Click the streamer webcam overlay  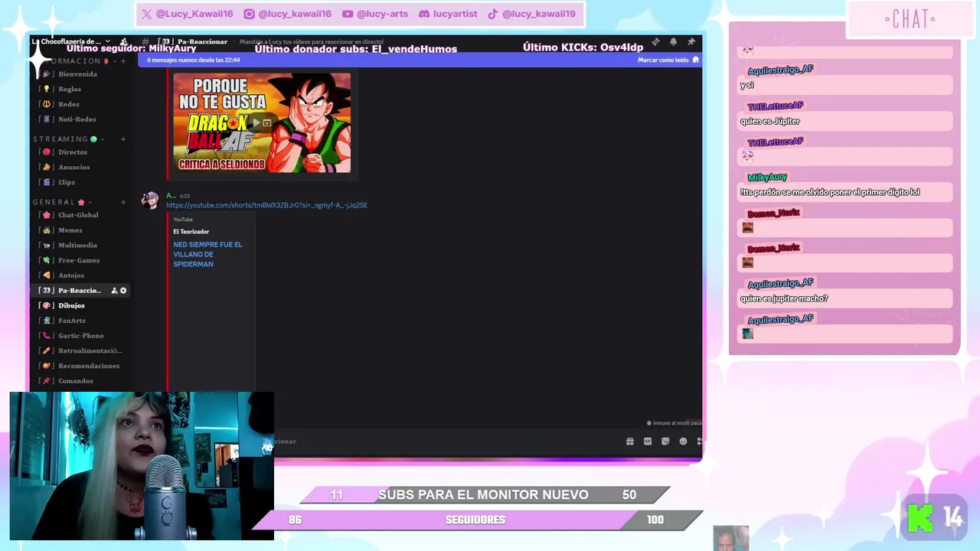point(142,466)
